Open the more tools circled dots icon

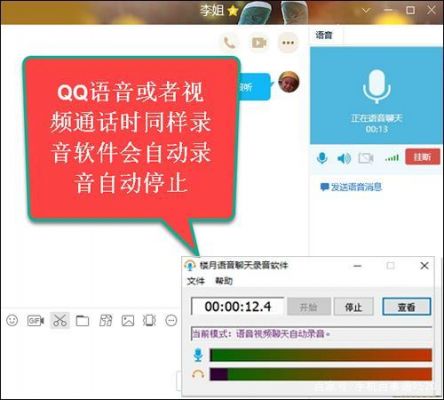tap(171, 320)
